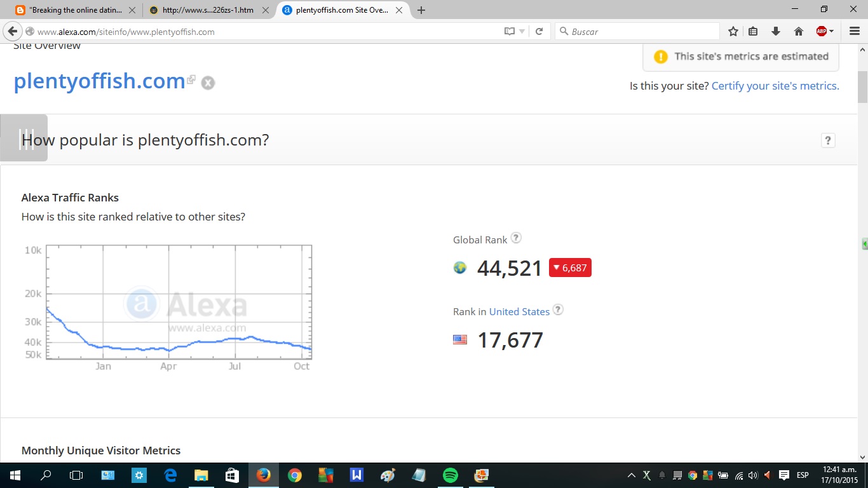
Task: Switch to the "Breaking the online datin..." tab
Action: [x=74, y=10]
